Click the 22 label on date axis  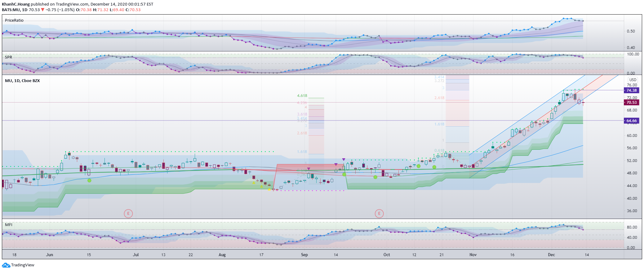click(191, 255)
